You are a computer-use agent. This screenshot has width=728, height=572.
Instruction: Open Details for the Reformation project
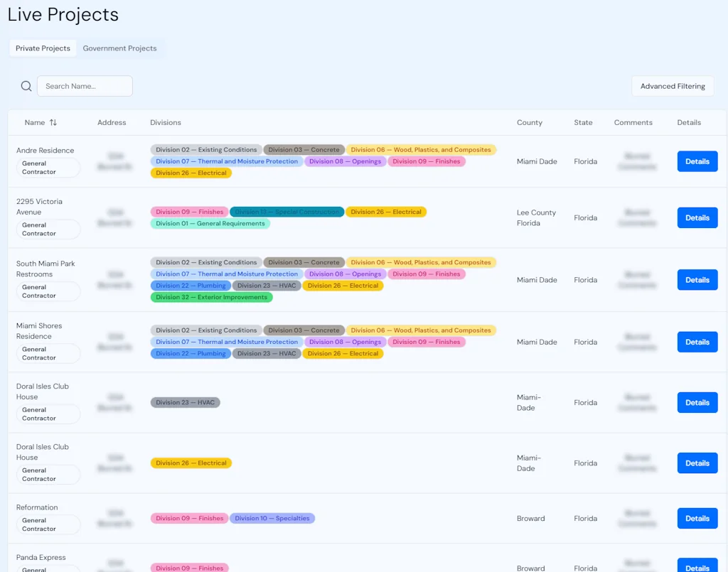(697, 518)
